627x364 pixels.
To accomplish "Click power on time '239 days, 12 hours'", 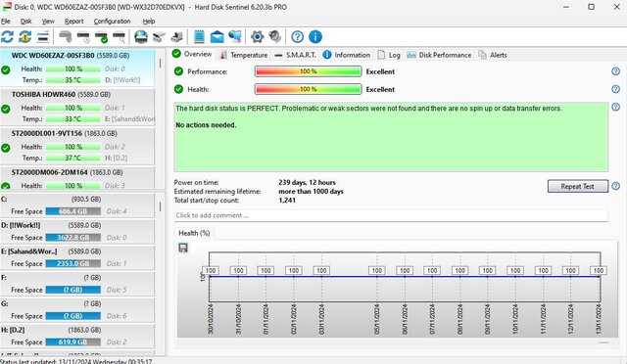I will [307, 183].
